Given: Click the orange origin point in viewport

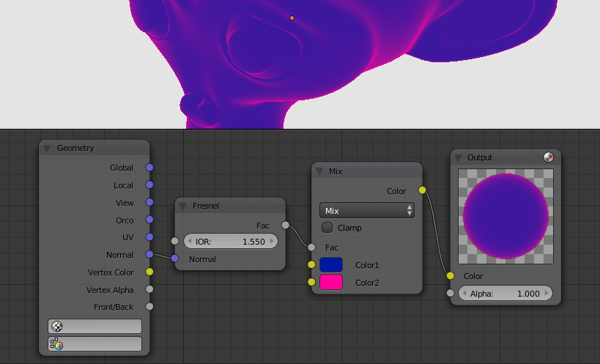Looking at the screenshot, I should coord(292,18).
